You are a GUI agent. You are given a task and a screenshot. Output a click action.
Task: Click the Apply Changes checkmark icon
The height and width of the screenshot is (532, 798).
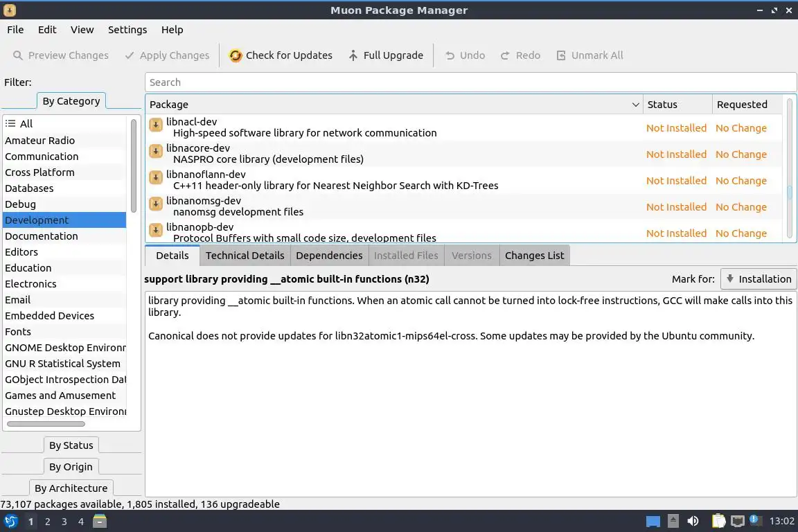click(x=130, y=55)
